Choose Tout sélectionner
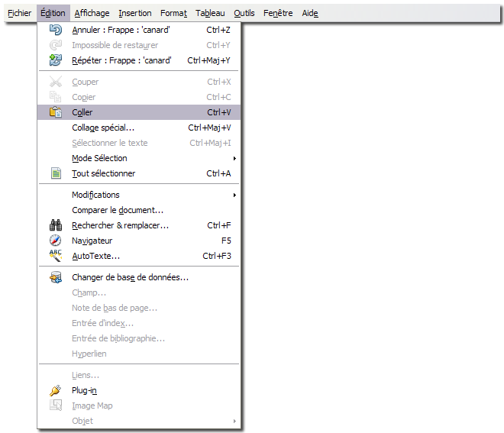Image resolution: width=504 pixels, height=433 pixels. click(x=139, y=173)
